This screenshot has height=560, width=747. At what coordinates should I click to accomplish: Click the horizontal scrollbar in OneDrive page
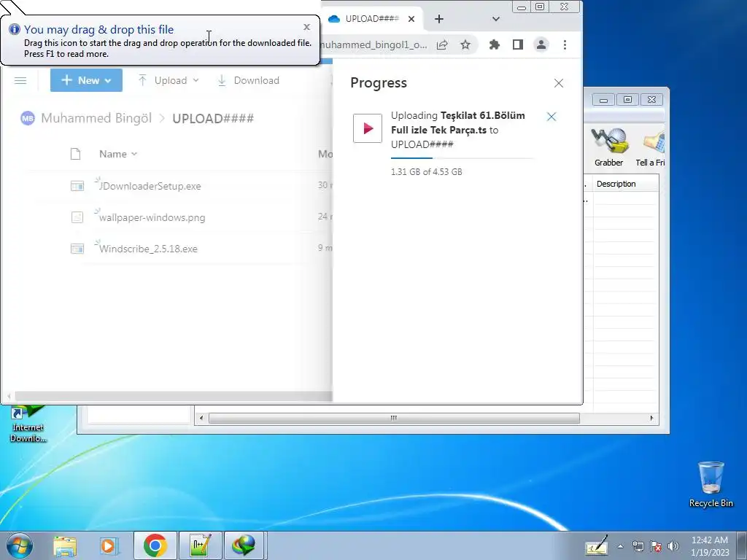(174, 396)
